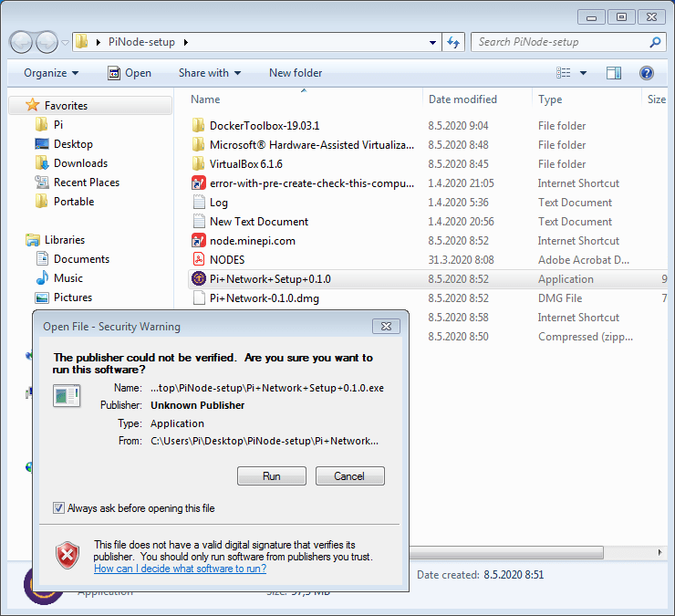Select the VirtualBox 6.1.6 folder icon
This screenshot has height=616, width=675.
pyautogui.click(x=199, y=164)
